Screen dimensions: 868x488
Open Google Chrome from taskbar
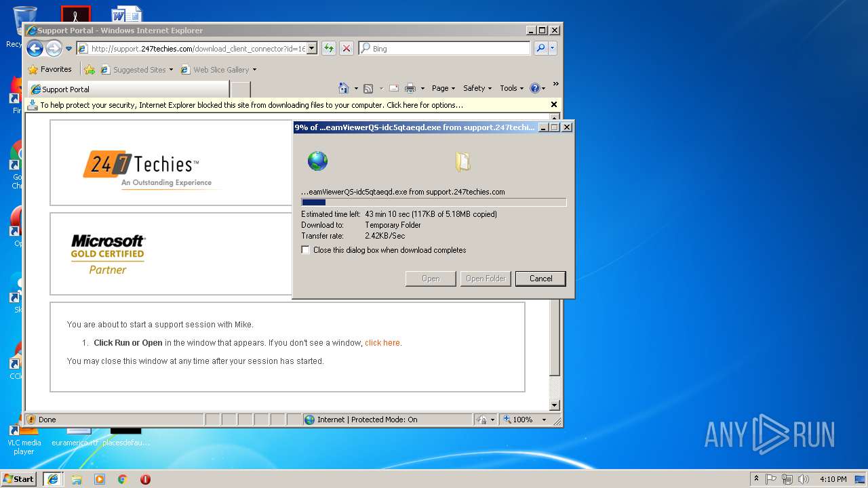pos(123,479)
